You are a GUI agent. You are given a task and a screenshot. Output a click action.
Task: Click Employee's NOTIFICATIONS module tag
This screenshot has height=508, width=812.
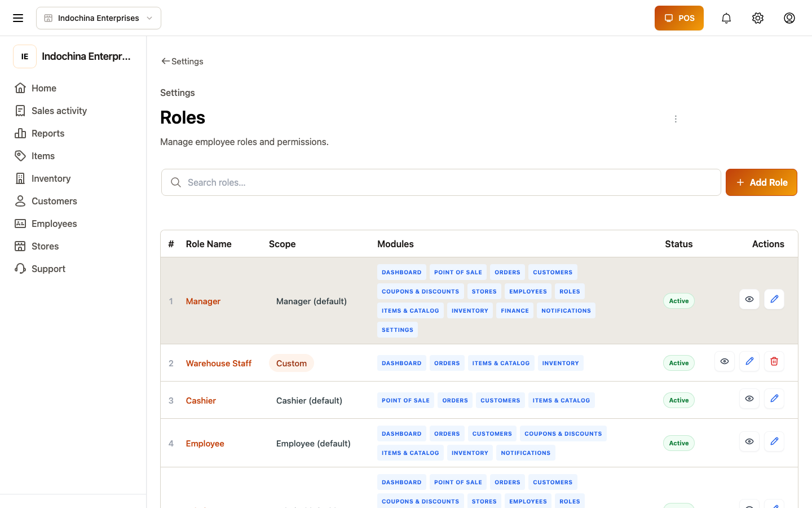(526, 453)
